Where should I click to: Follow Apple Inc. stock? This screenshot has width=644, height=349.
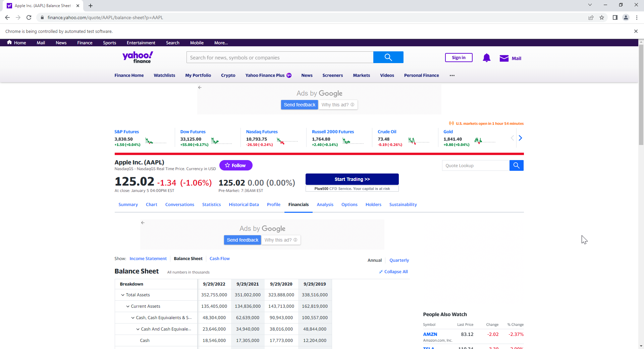[x=236, y=165]
